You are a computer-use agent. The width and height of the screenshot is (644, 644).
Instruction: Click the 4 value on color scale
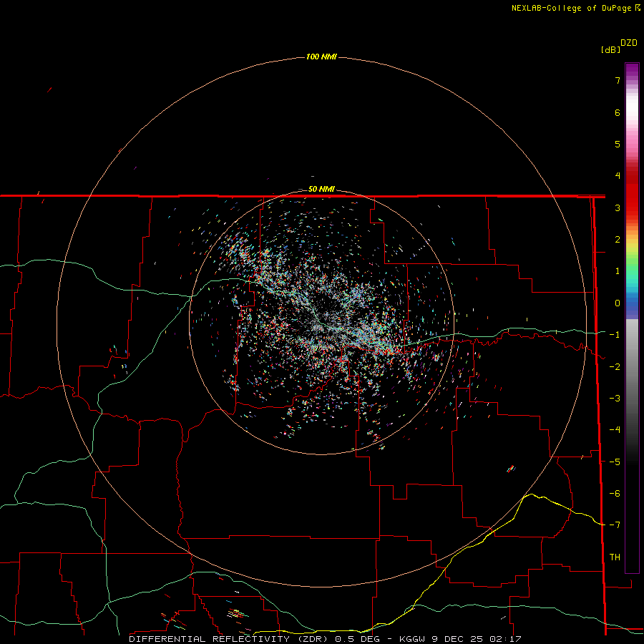(618, 176)
